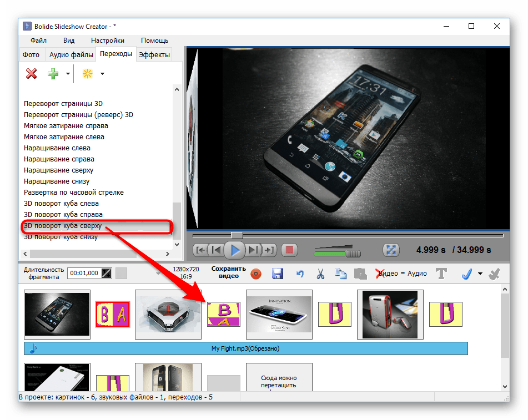Click the previous frame playback button
This screenshot has height=420, width=528.
click(217, 250)
